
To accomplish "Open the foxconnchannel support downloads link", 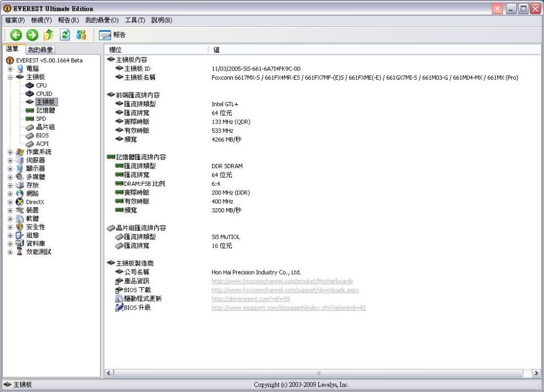I will tap(285, 290).
